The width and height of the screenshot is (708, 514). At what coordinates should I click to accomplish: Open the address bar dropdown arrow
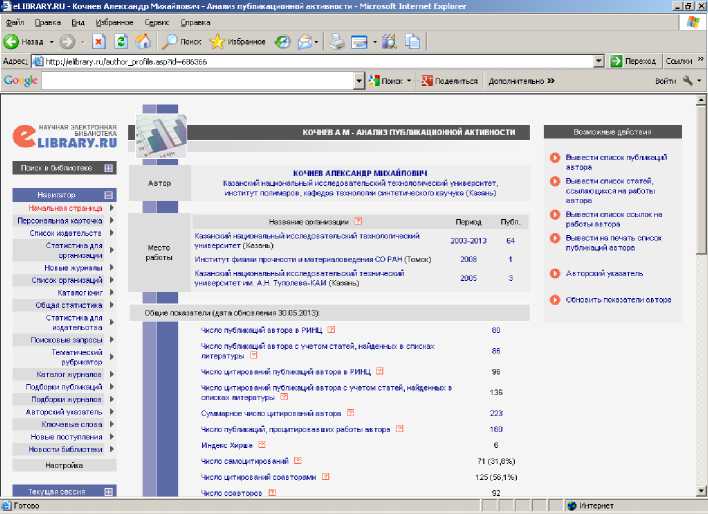(599, 61)
